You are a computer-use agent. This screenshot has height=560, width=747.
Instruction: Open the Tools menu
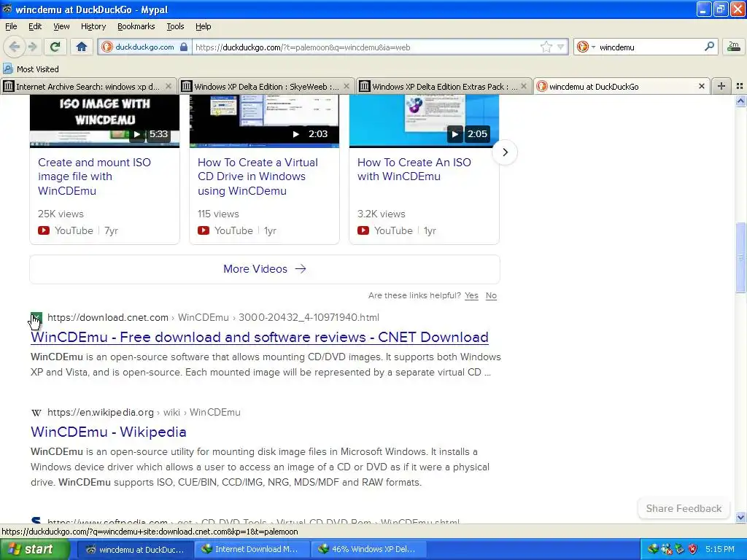pyautogui.click(x=175, y=26)
